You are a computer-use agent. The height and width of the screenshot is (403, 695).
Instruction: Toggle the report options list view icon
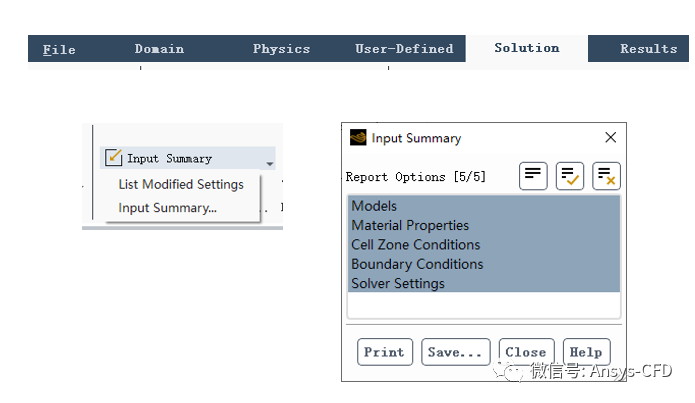[533, 176]
